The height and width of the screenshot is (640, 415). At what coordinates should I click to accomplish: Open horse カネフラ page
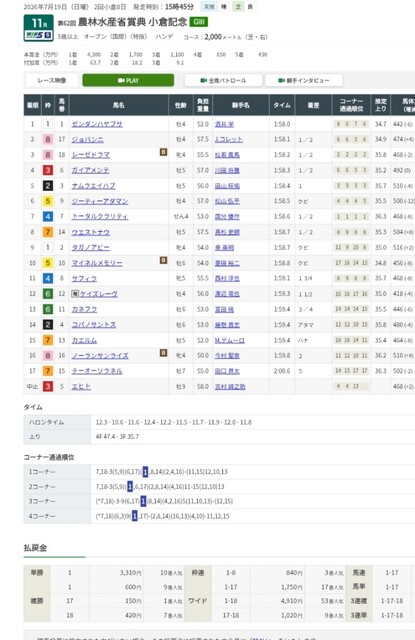pyautogui.click(x=84, y=309)
